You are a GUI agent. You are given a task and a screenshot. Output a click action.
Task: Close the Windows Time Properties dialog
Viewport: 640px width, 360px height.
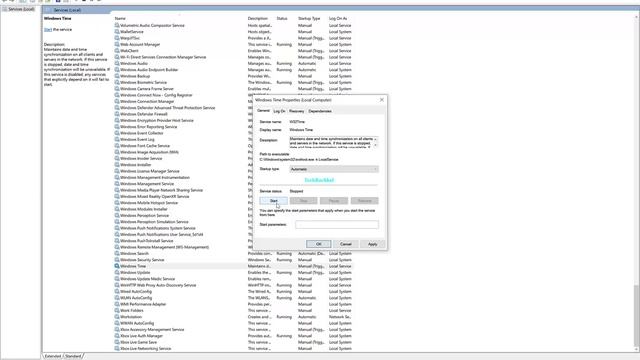pos(382,100)
